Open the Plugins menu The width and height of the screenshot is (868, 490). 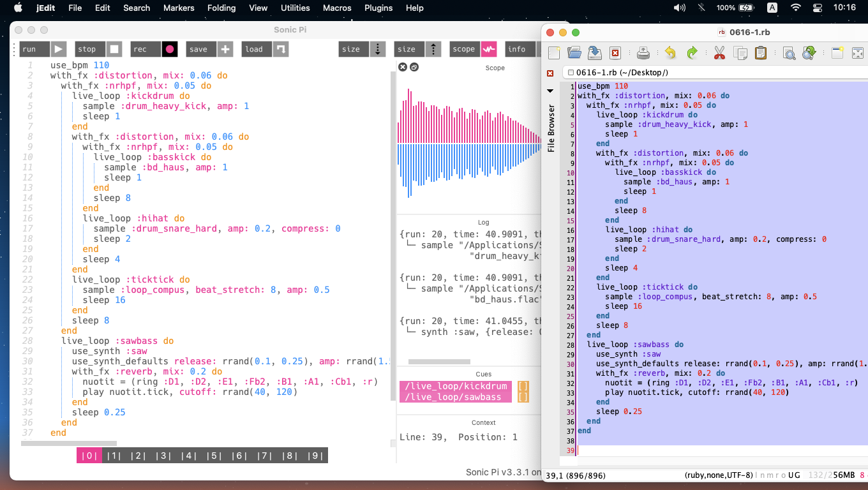pos(378,8)
